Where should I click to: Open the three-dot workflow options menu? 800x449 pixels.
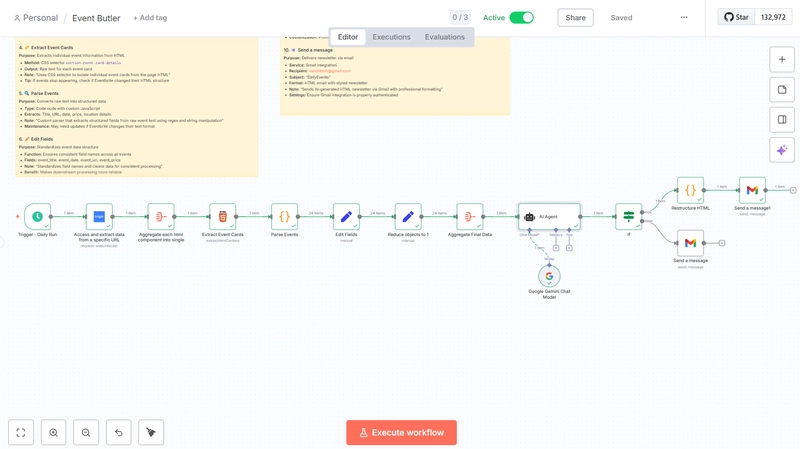(x=684, y=17)
